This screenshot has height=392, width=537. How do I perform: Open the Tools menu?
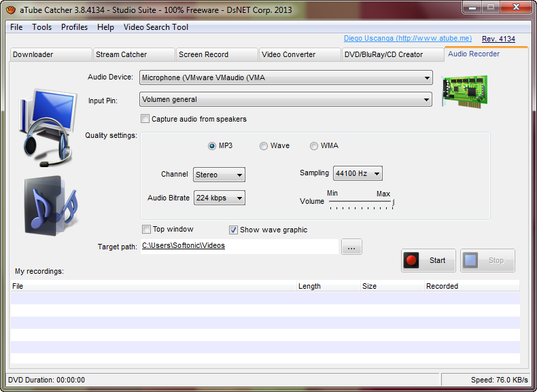[x=41, y=27]
